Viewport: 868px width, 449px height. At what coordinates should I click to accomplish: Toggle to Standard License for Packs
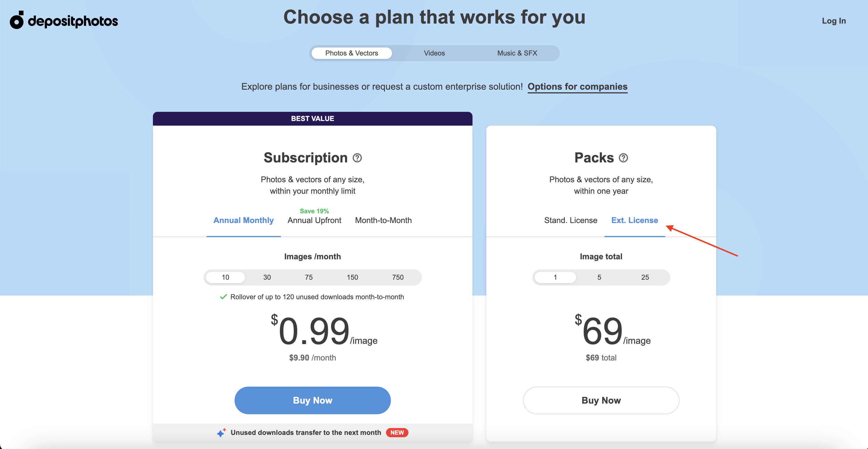tap(570, 220)
